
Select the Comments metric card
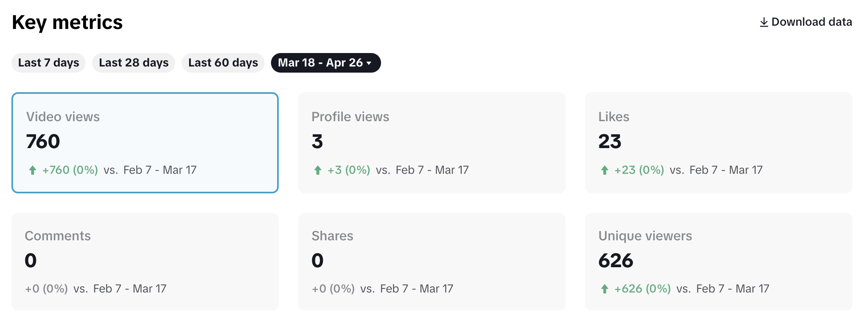(145, 262)
